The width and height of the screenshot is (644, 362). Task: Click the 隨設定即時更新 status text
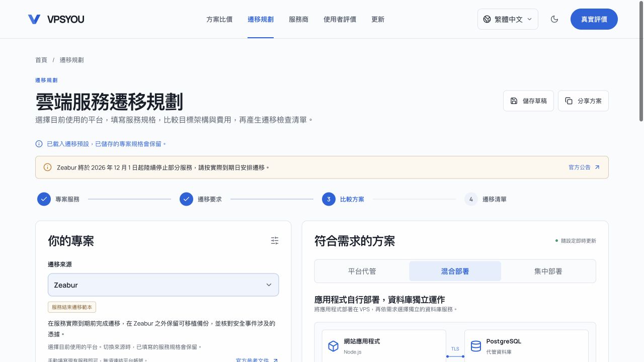click(x=579, y=241)
